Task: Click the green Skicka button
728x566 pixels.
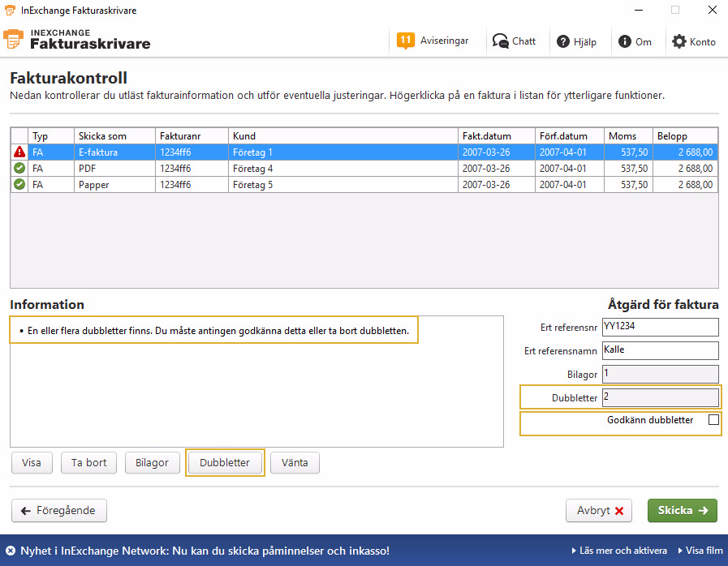Action: [682, 510]
